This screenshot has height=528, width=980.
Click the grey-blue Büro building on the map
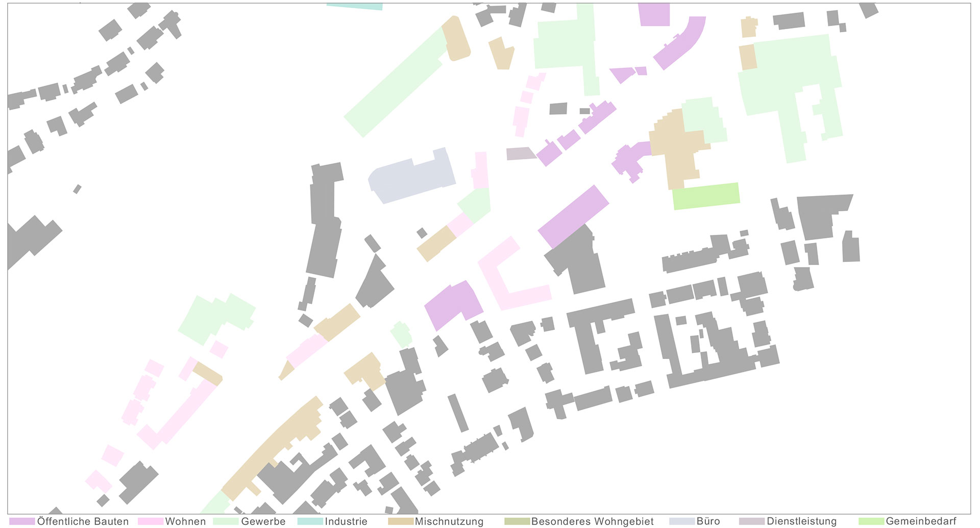tap(412, 177)
